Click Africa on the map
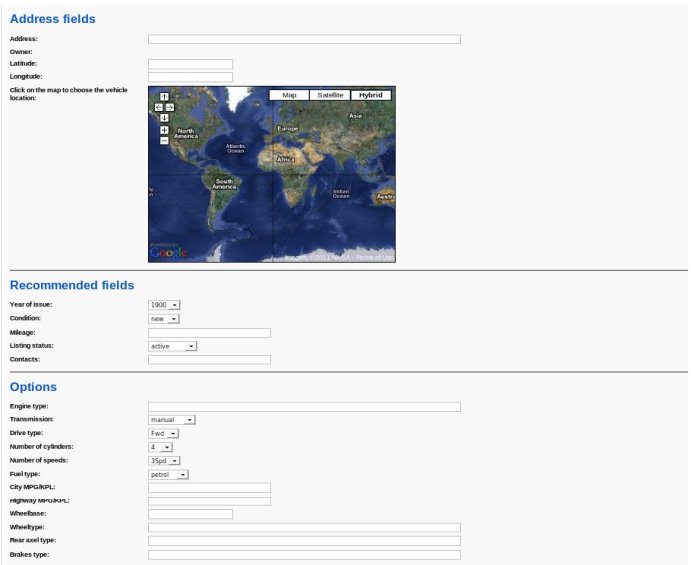Image resolution: width=691 pixels, height=565 pixels. tap(286, 160)
